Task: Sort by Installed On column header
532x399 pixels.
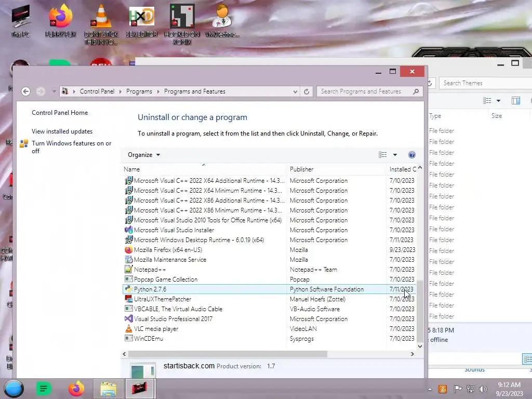Action: 403,169
